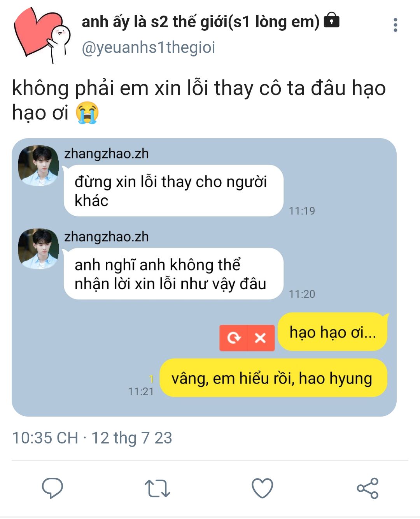Open the heart-hugging profile avatar
Viewport: 420px width, 519px height.
42,35
